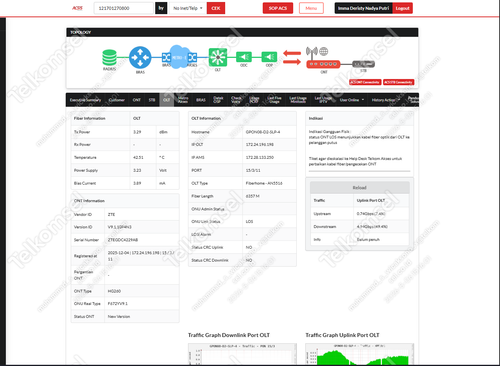Click the Upstream traffic value
The image size is (500, 366).
point(371,214)
